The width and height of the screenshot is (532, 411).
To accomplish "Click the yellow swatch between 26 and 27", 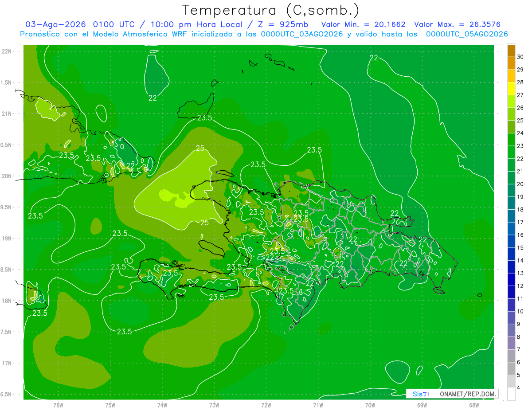I will 511,102.
